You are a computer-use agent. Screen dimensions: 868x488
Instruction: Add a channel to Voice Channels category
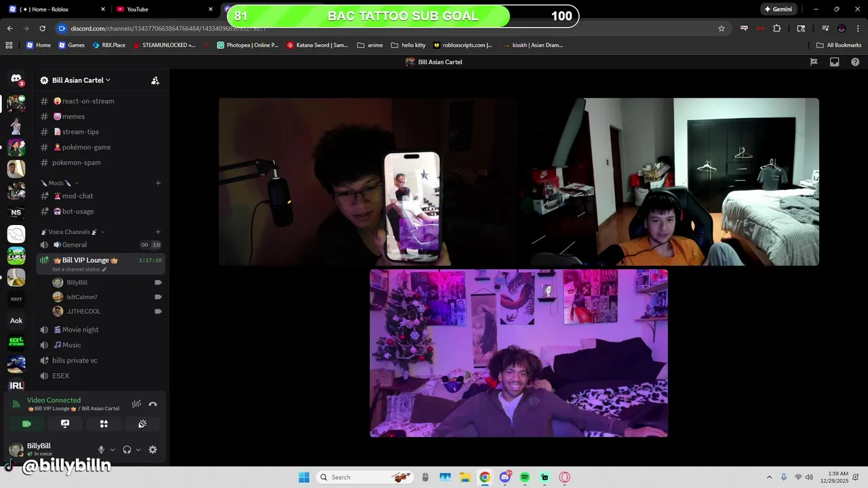point(158,232)
